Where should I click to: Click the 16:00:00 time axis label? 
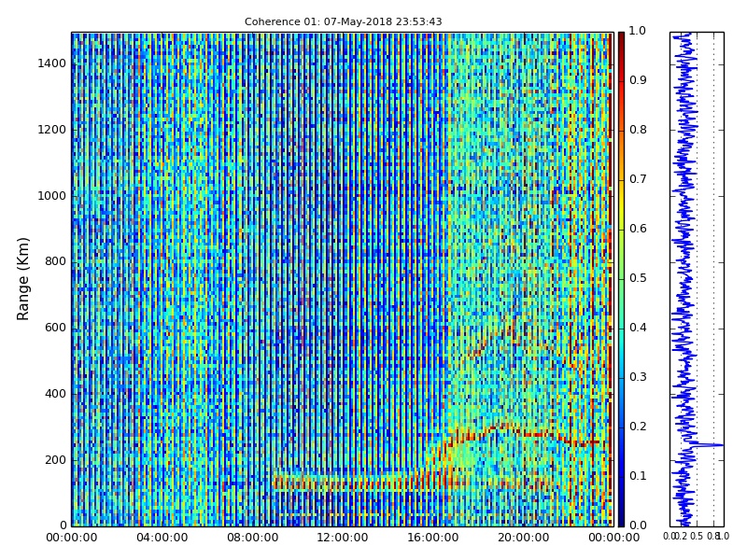(x=433, y=538)
